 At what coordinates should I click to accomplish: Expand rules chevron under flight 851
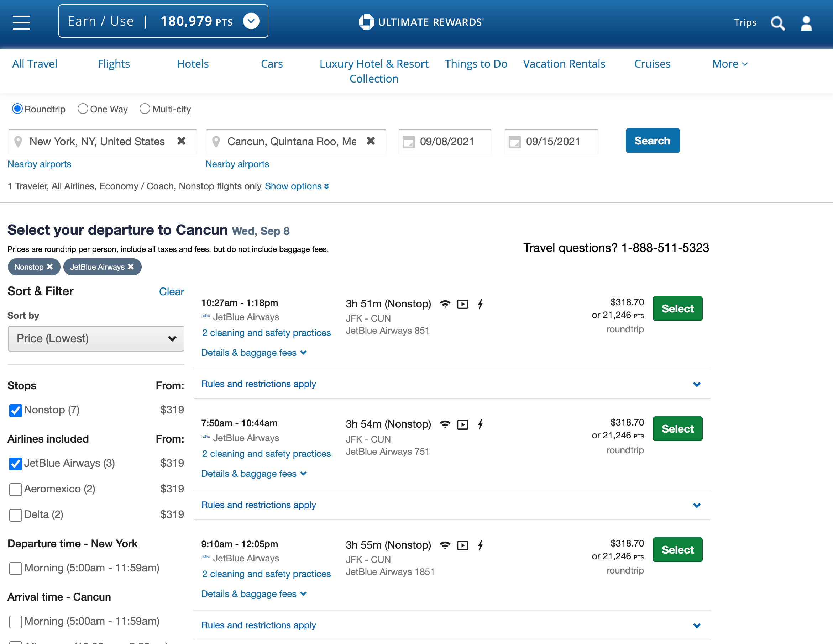(696, 384)
